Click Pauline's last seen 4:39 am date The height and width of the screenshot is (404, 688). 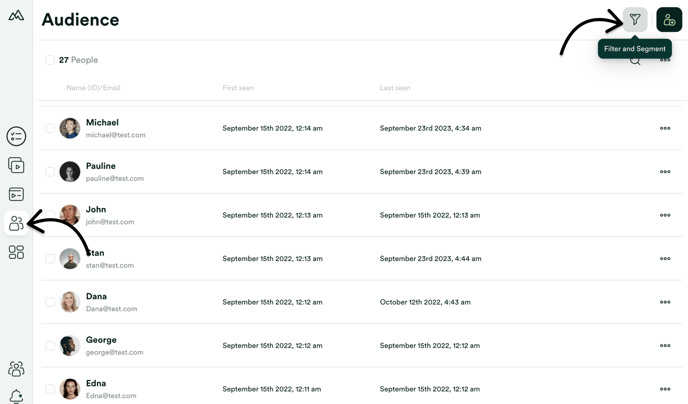pyautogui.click(x=430, y=172)
